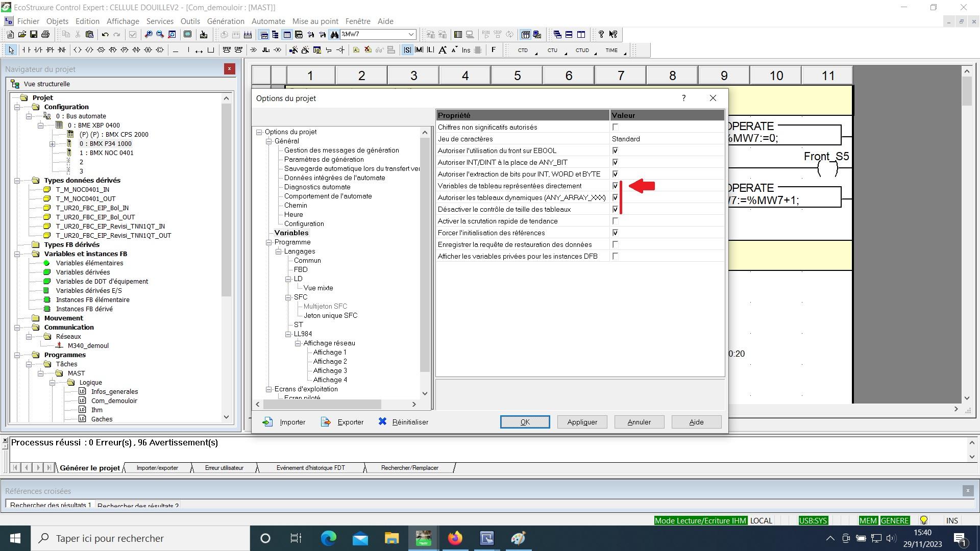Open the Génération menu

[226, 21]
